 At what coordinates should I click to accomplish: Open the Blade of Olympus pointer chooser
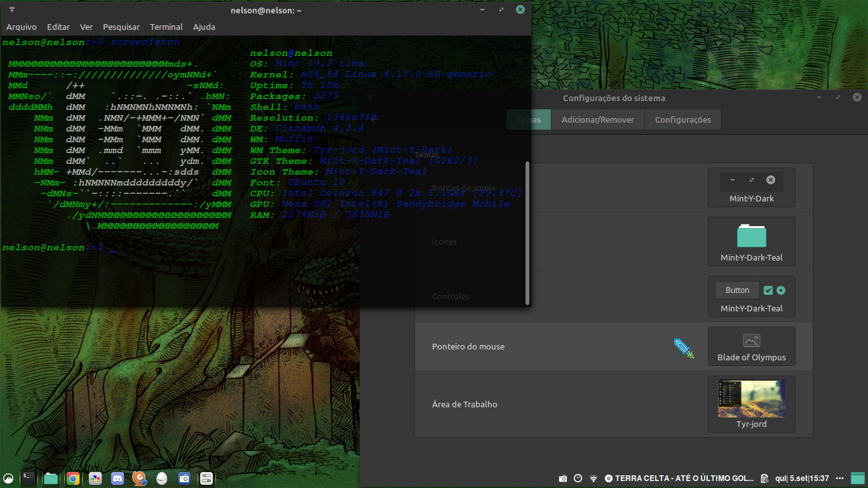751,346
